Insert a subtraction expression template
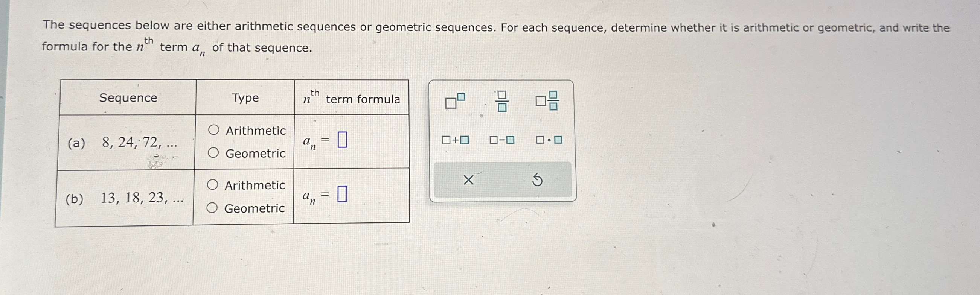 [502, 140]
